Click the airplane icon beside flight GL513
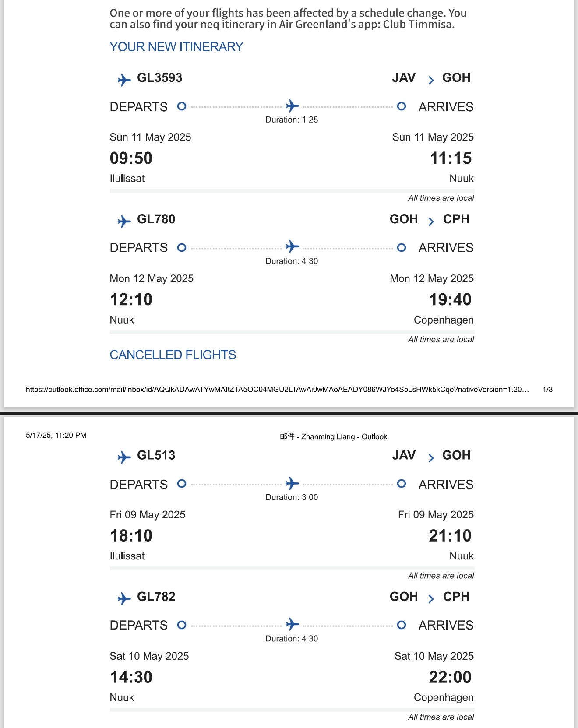578x728 pixels. coord(124,457)
